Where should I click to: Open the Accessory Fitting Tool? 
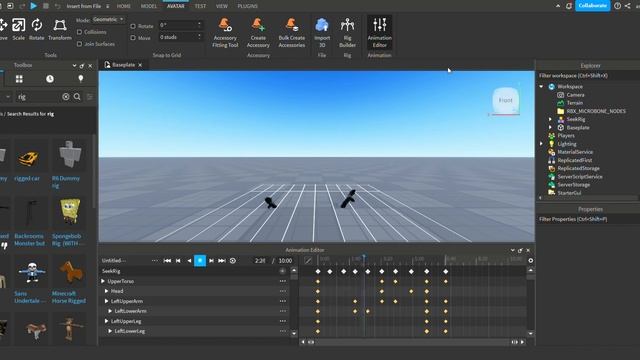225,33
